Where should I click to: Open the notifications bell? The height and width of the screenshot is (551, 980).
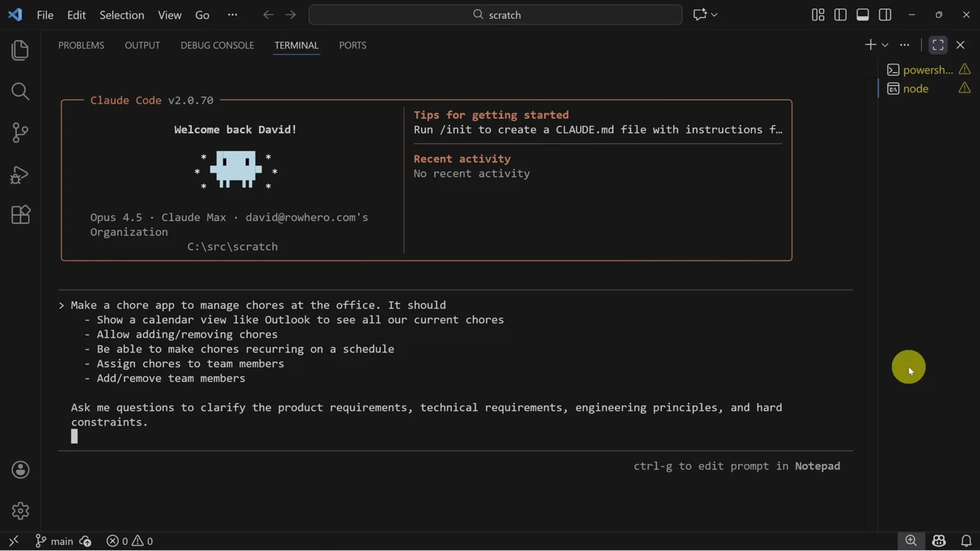coord(966,541)
